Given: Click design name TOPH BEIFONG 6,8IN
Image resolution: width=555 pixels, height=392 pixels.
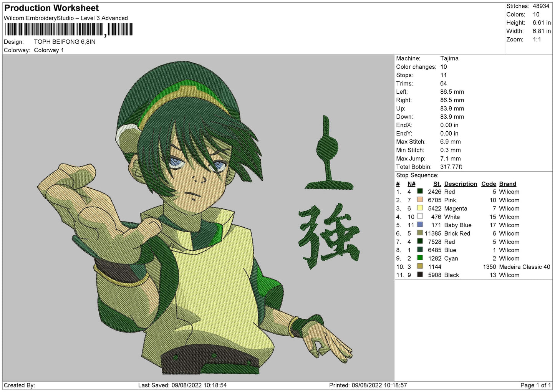Looking at the screenshot, I should 65,42.
